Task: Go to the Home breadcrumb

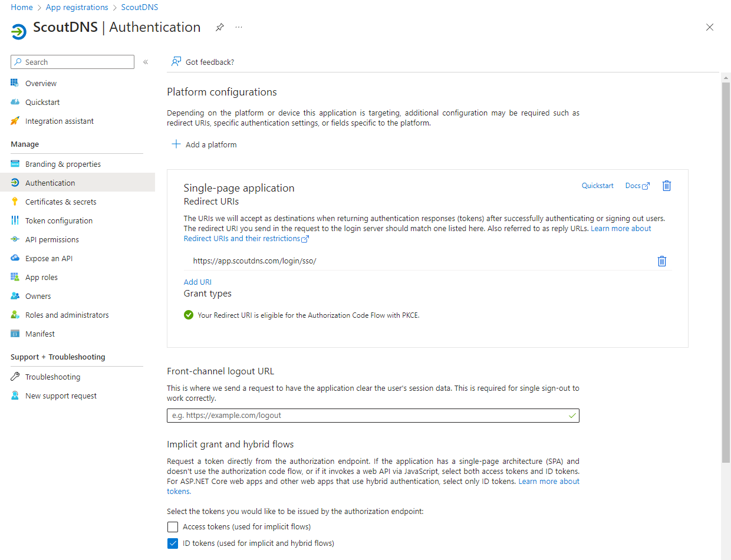Action: click(x=22, y=7)
